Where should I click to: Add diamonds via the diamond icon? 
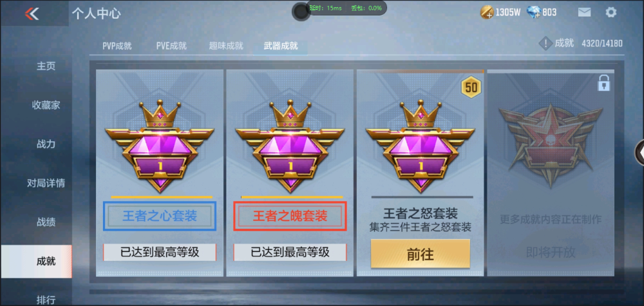(533, 13)
